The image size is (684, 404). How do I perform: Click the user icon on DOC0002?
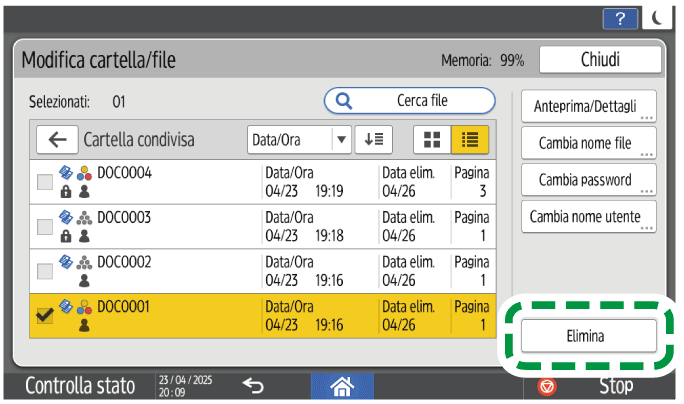pyautogui.click(x=84, y=281)
